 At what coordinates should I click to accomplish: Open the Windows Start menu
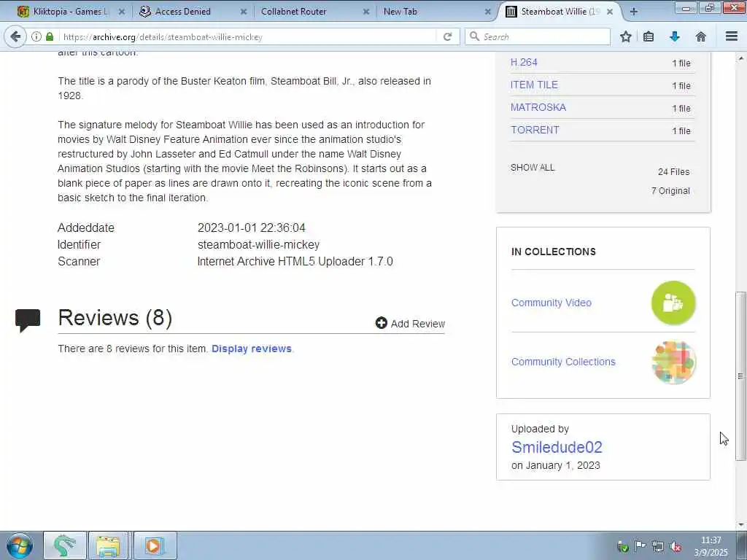[20, 545]
